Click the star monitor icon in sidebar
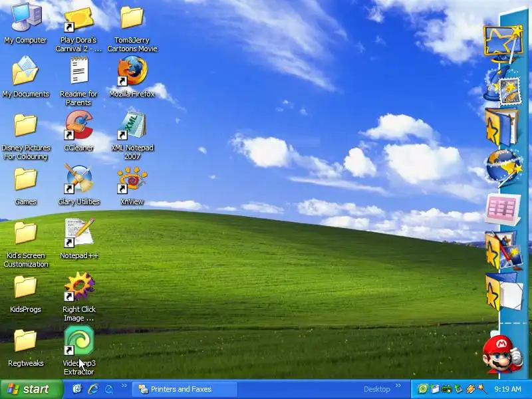The height and width of the screenshot is (399, 532). coord(503,43)
